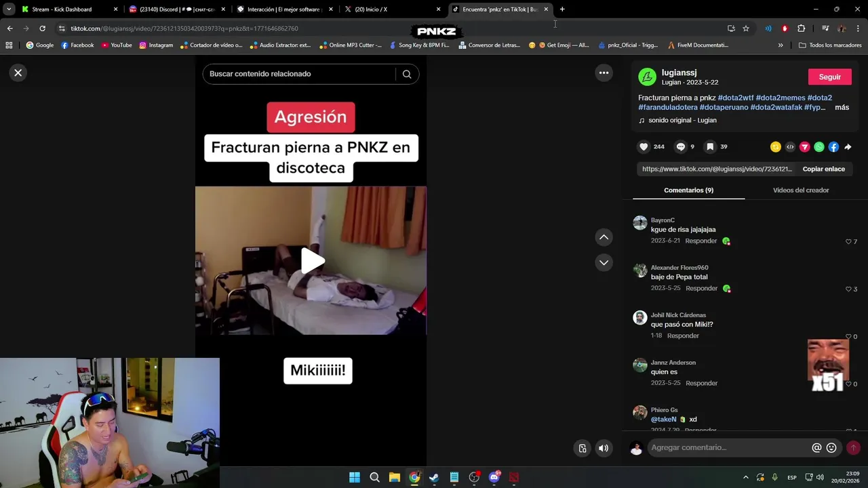Screen dimensions: 868x488
Task: Like Alexander Flores960's comment heart
Action: 848,289
